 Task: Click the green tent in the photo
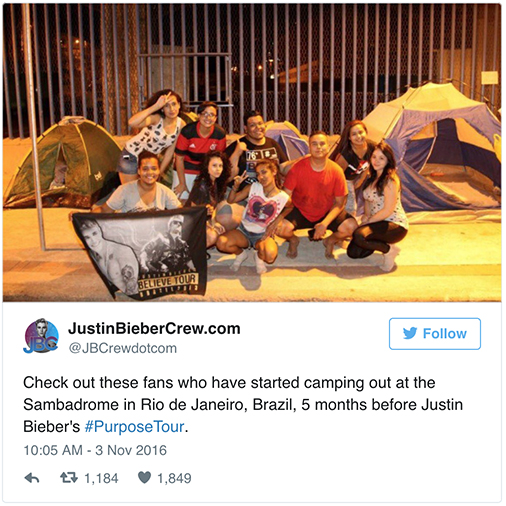pyautogui.click(x=62, y=163)
